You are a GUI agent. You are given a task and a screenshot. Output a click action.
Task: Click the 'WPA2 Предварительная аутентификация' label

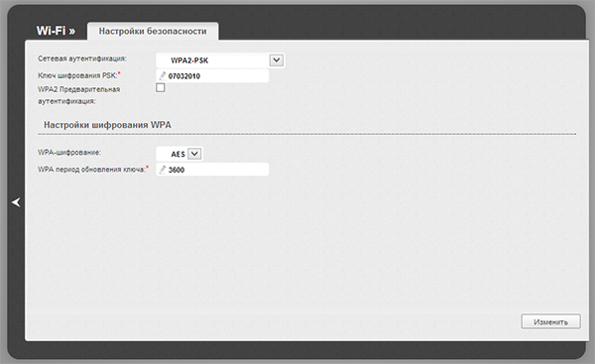[x=79, y=95]
